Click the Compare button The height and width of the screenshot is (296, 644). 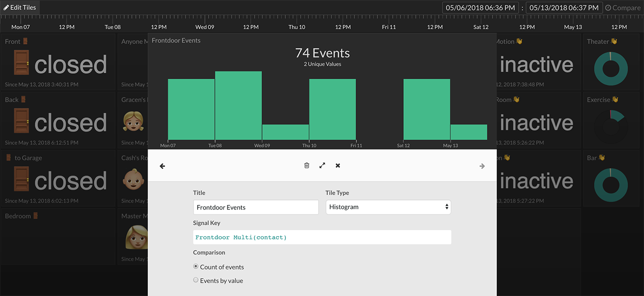click(x=623, y=7)
